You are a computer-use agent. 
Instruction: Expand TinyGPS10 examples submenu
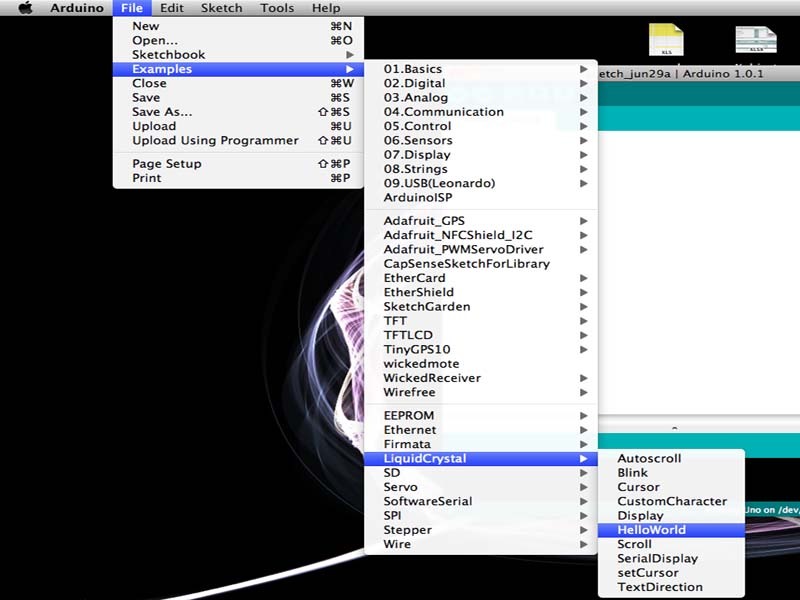click(x=481, y=349)
